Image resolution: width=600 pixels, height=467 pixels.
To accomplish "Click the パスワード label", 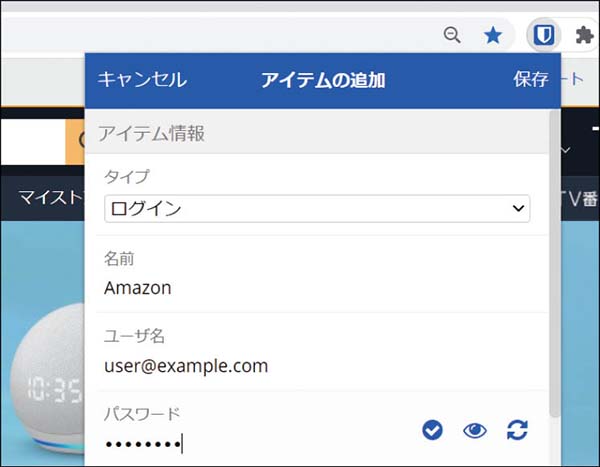I will (x=142, y=414).
